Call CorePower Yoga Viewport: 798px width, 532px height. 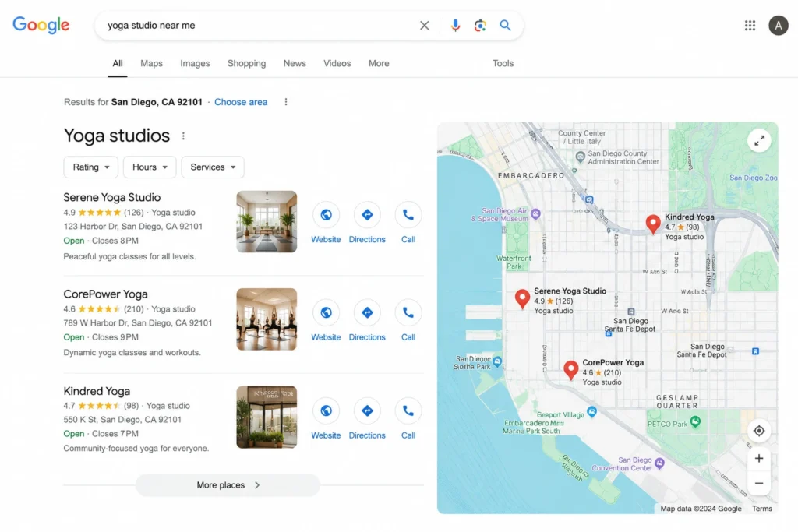point(408,313)
